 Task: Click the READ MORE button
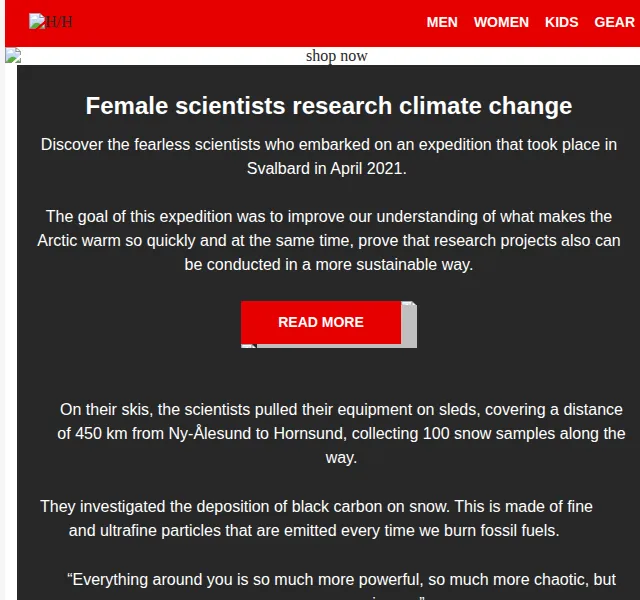[321, 322]
